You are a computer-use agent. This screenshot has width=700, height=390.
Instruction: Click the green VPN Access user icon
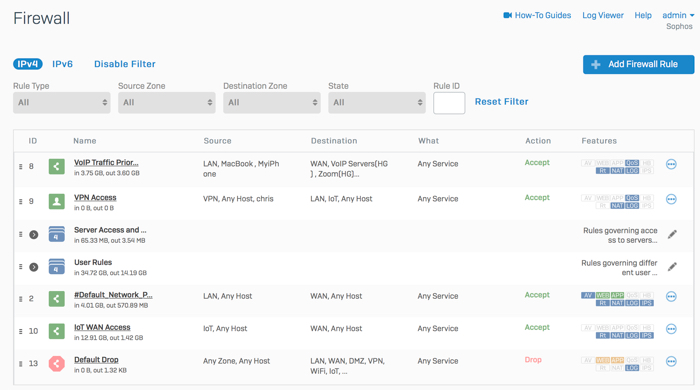[57, 201]
